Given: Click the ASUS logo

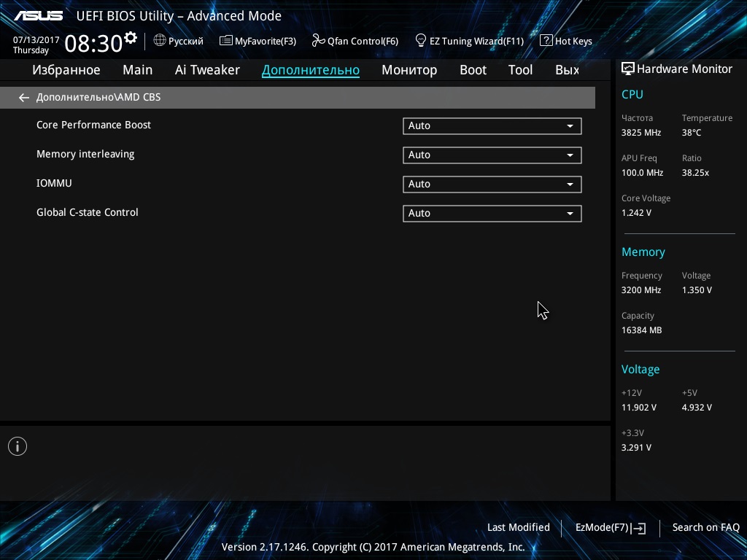Looking at the screenshot, I should [38, 16].
